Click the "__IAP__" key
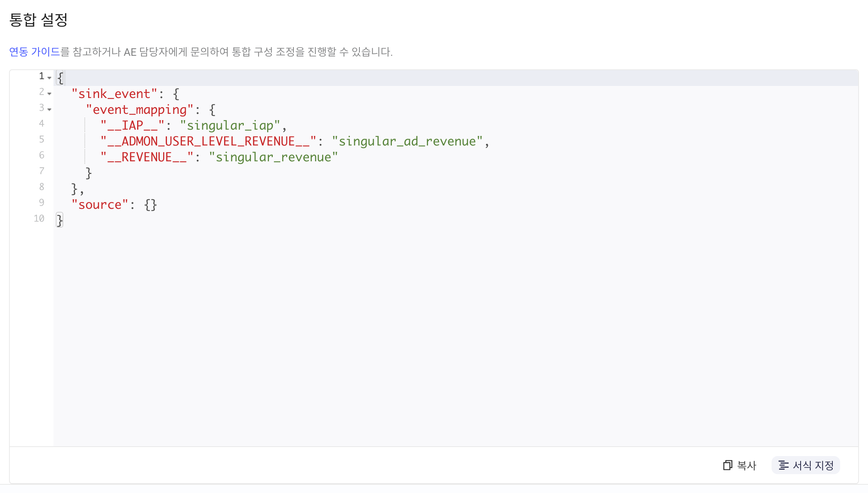Viewport: 868px width, 493px height. [132, 126]
